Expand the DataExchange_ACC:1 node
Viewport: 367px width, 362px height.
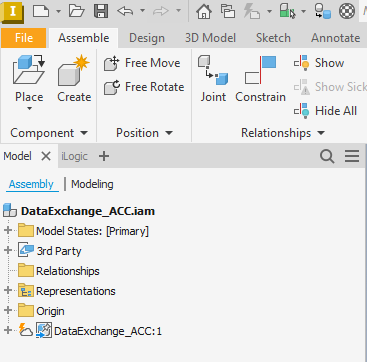[x=8, y=331]
